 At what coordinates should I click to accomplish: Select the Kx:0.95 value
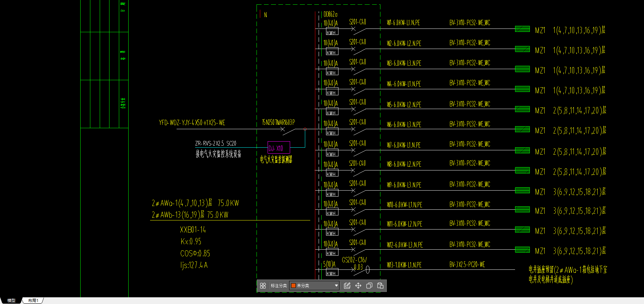191,242
